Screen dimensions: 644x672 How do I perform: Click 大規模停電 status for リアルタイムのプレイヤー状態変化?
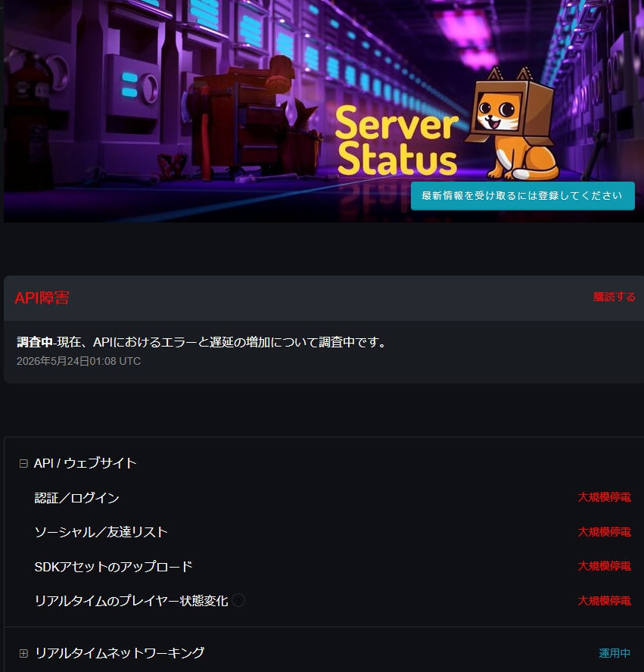tap(604, 601)
